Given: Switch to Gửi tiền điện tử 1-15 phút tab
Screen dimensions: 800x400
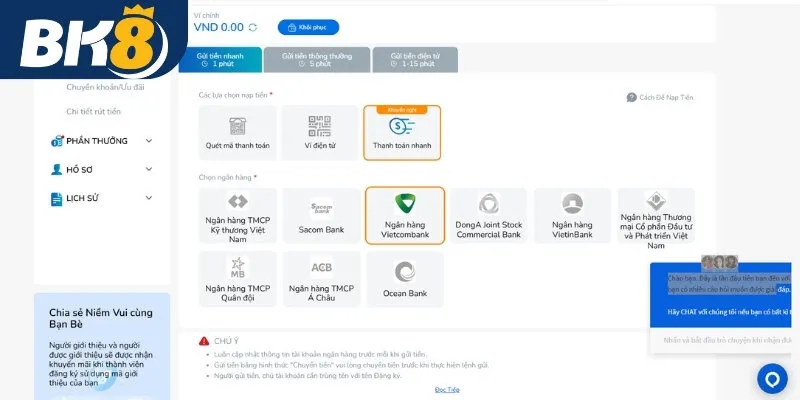Looking at the screenshot, I should [415, 60].
